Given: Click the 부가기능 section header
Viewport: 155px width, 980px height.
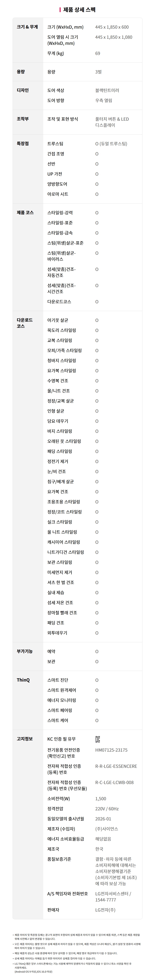Looking at the screenshot, I should click(x=25, y=651).
